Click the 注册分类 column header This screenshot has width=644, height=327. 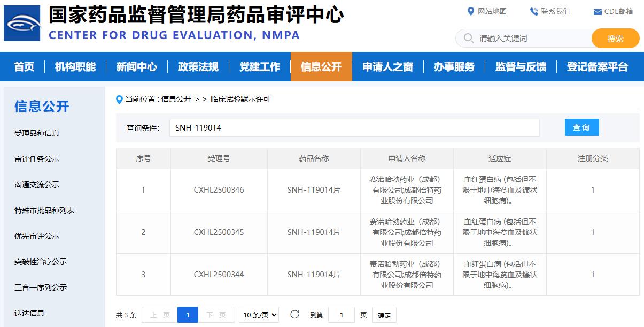click(593, 158)
